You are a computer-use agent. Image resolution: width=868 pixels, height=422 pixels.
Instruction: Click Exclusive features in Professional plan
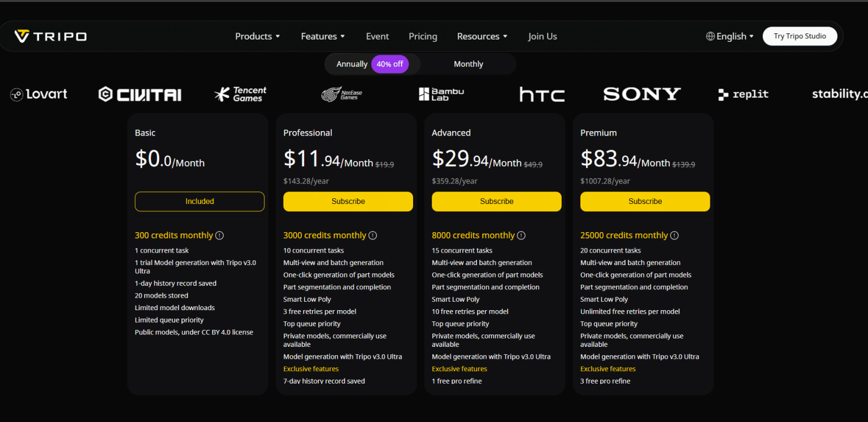pos(311,369)
